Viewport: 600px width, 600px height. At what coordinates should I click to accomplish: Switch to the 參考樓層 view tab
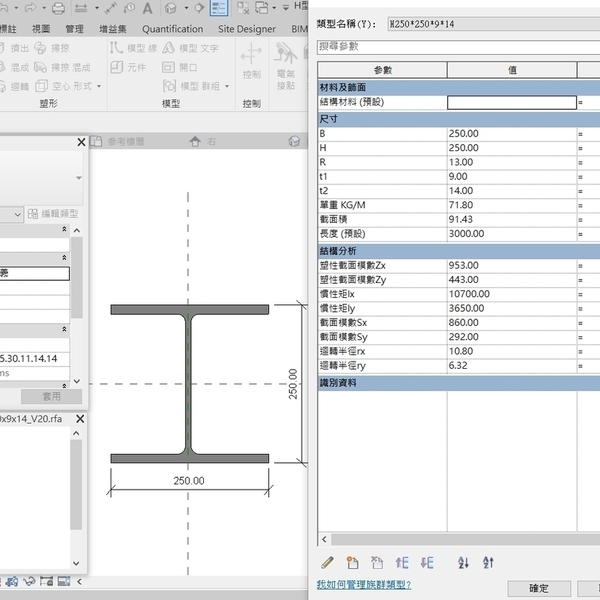pyautogui.click(x=125, y=142)
